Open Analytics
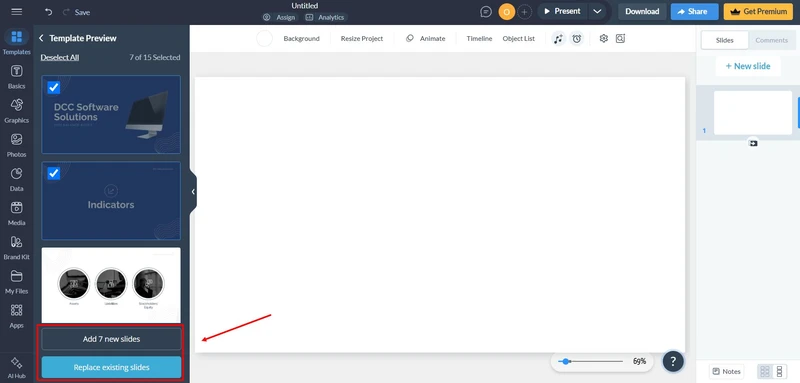 click(x=325, y=17)
